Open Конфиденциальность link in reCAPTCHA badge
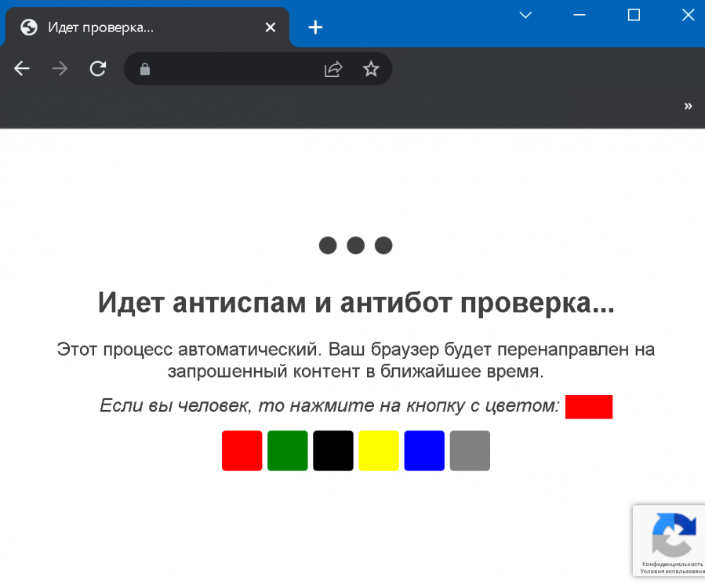 673,564
